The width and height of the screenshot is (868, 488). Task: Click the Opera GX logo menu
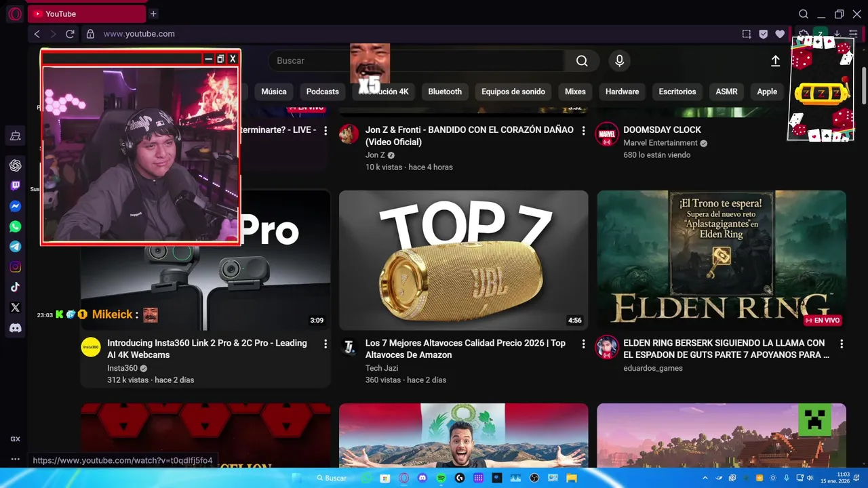(15, 14)
